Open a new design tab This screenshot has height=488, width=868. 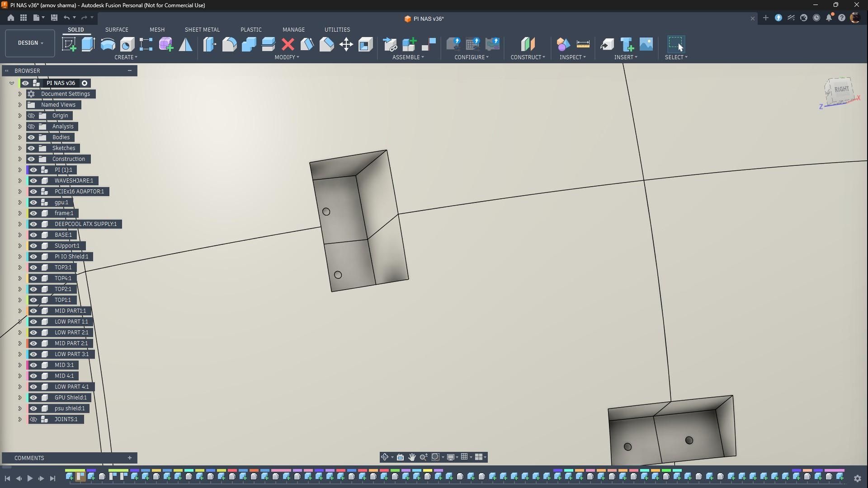point(765,18)
